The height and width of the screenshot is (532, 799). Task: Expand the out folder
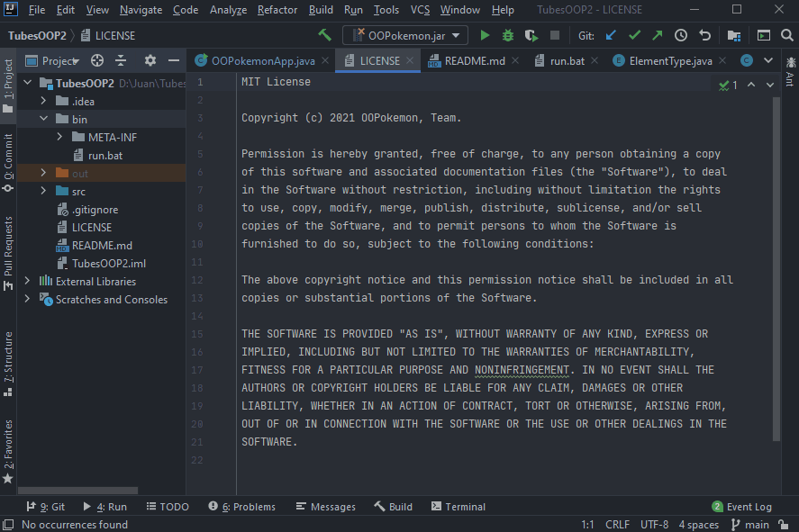(44, 173)
